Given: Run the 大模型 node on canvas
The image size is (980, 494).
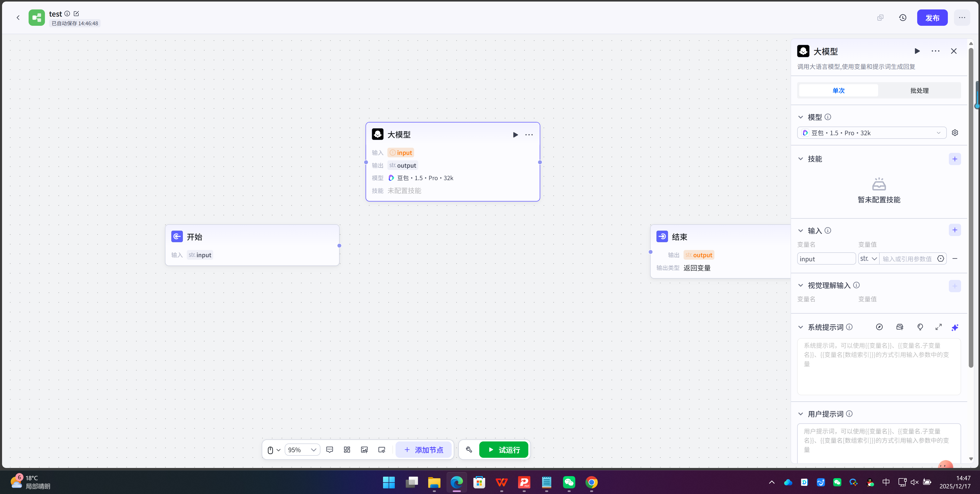Looking at the screenshot, I should (515, 135).
